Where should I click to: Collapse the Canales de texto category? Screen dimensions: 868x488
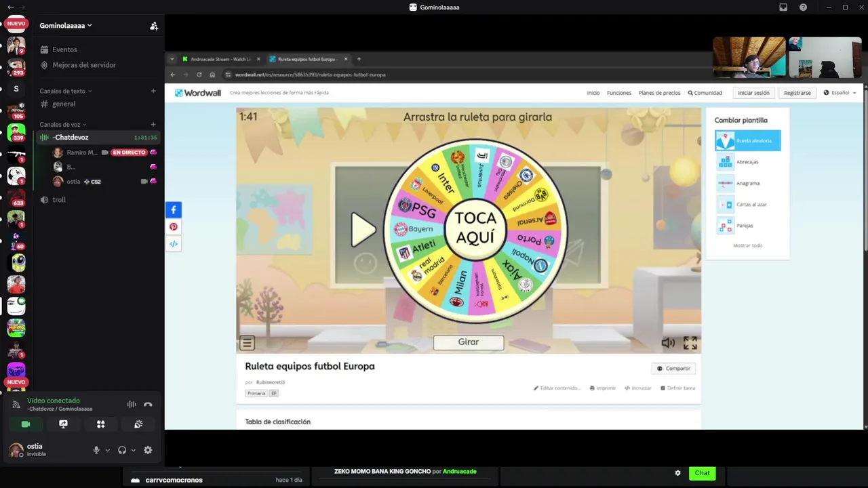coord(65,91)
